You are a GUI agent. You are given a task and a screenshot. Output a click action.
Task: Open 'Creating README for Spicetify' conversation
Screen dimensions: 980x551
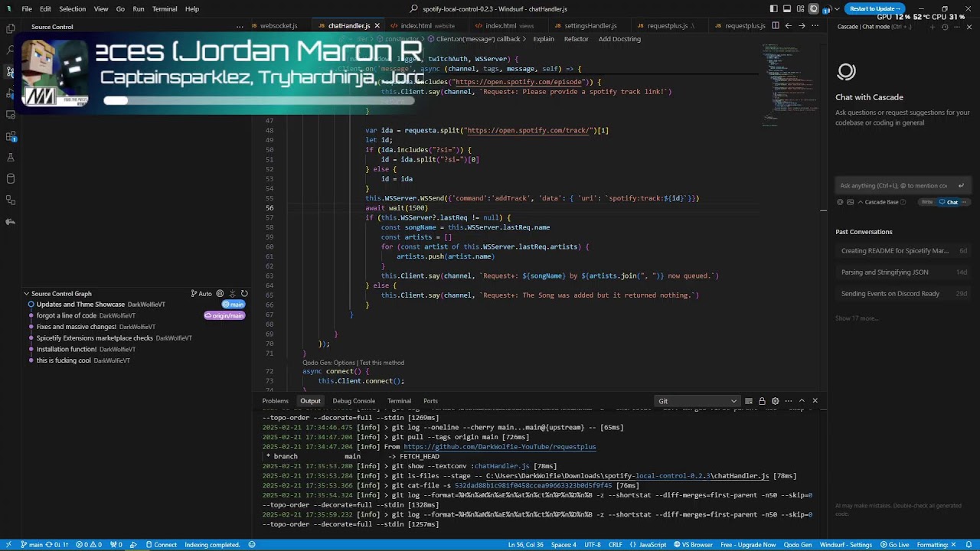903,251
